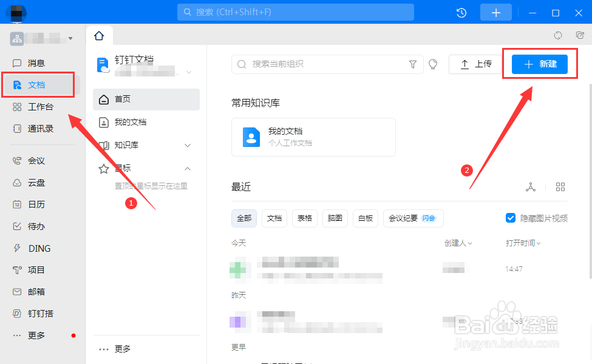
Task: Sort by 创建人 dropdown
Action: coord(458,243)
